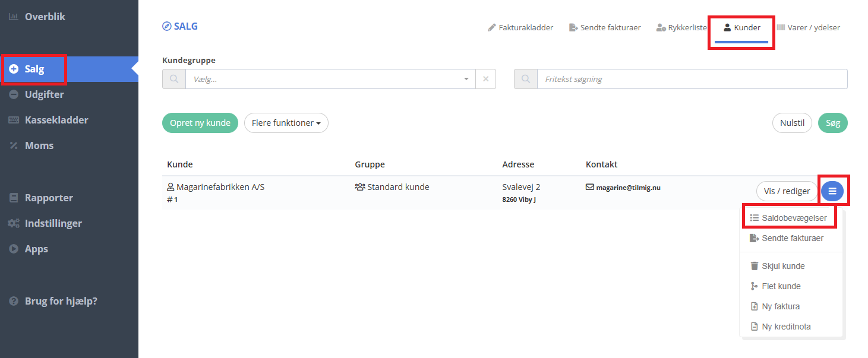
Task: Click the Opret ny kunde button
Action: [200, 123]
